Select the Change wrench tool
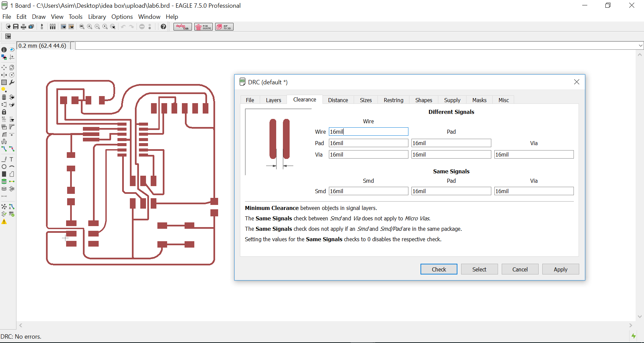This screenshot has width=644, height=343. point(12,82)
